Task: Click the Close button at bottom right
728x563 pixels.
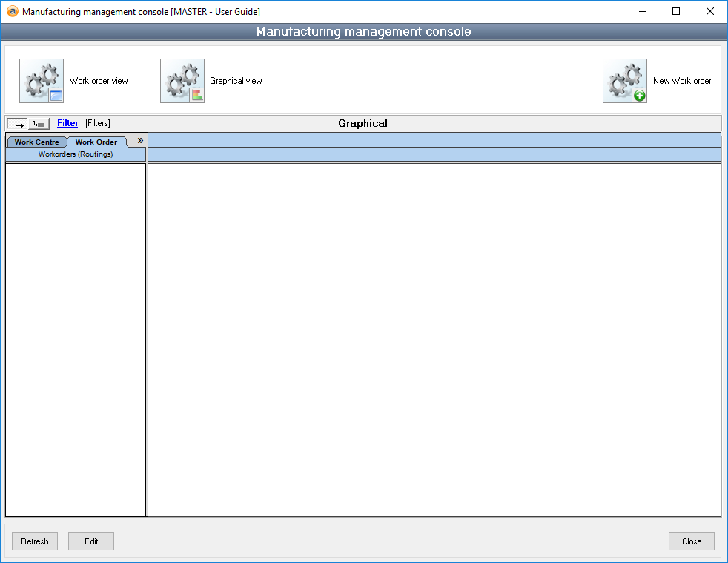Action: 691,541
